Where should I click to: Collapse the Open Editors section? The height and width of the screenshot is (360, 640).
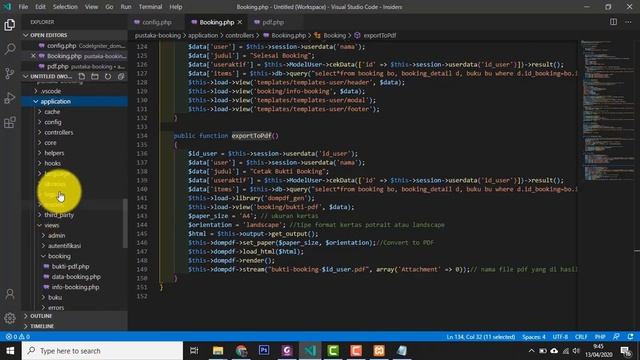(x=26, y=35)
